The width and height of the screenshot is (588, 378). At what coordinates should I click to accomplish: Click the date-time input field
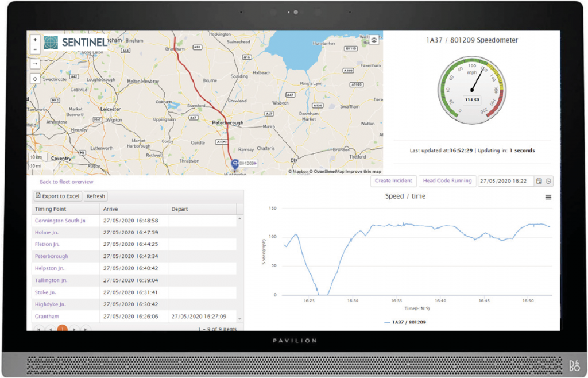505,181
